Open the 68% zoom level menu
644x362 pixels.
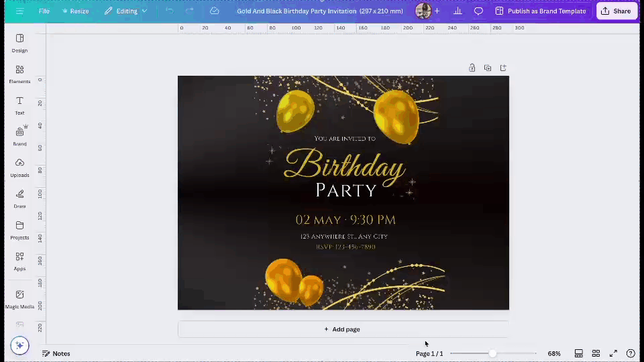click(x=554, y=353)
